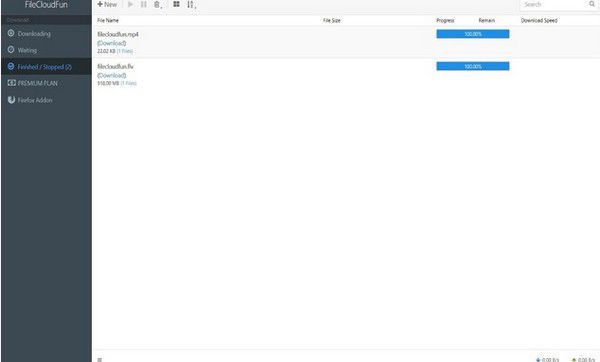Pause downloads with the pause icon
This screenshot has height=362, width=600.
(143, 5)
